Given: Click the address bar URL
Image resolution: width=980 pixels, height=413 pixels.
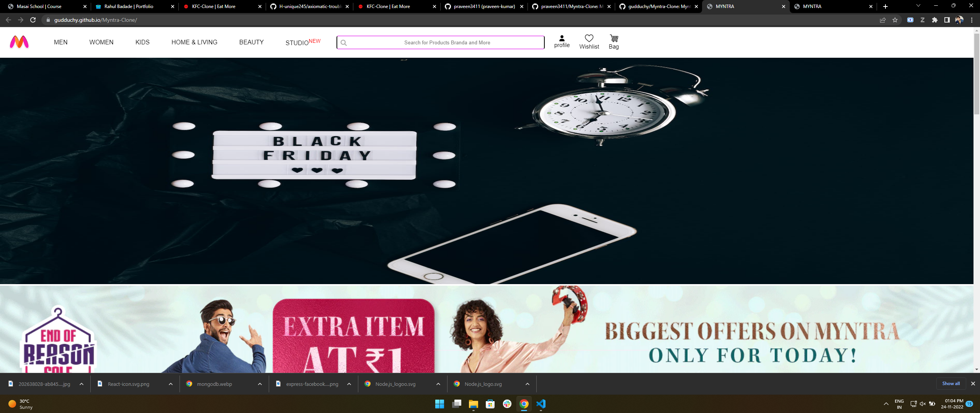Looking at the screenshot, I should [x=95, y=20].
